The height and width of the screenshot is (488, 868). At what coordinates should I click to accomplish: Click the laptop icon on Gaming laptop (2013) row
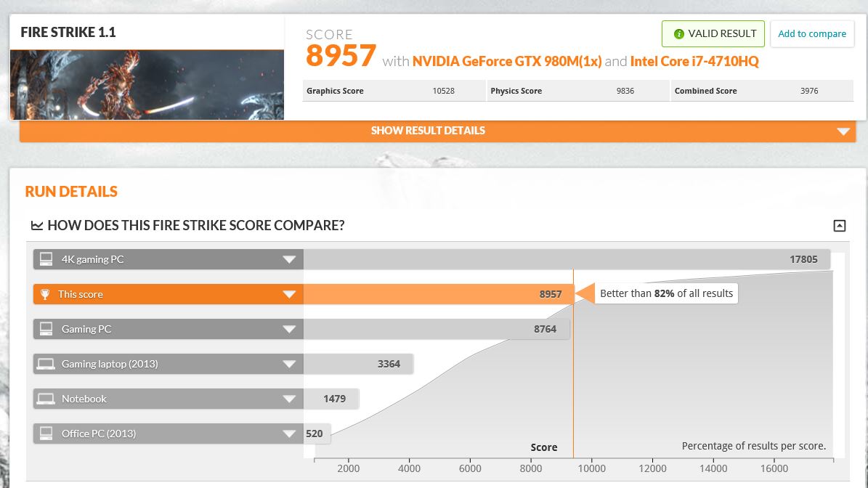point(45,364)
